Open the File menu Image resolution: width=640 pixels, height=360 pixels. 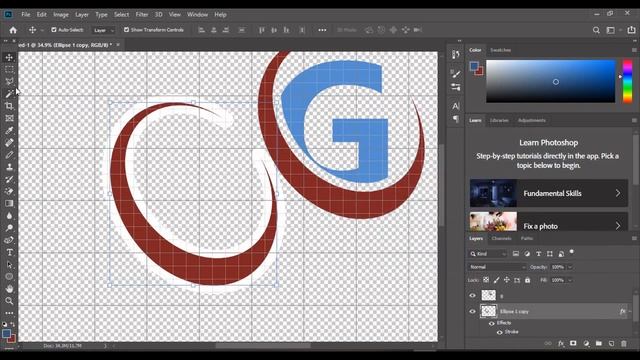[26, 15]
